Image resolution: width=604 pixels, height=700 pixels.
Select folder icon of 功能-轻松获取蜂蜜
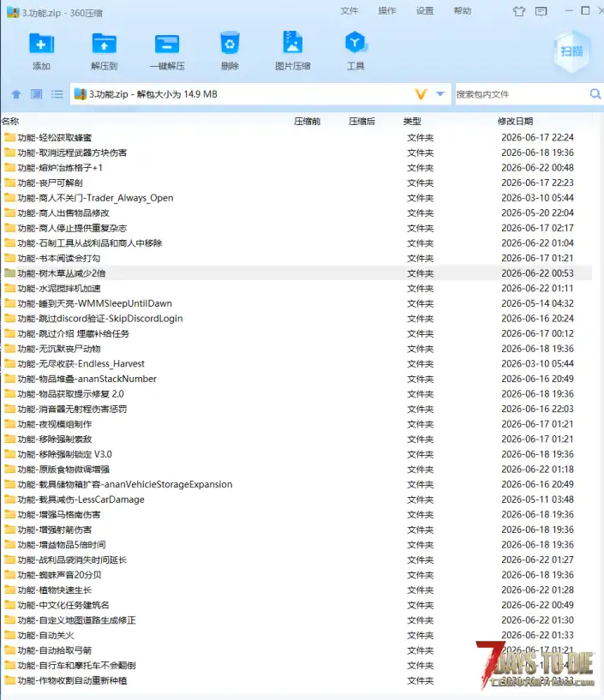[x=9, y=137]
